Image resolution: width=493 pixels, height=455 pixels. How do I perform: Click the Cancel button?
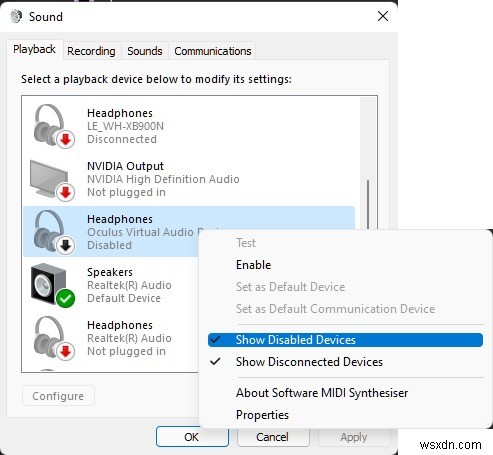pyautogui.click(x=272, y=437)
